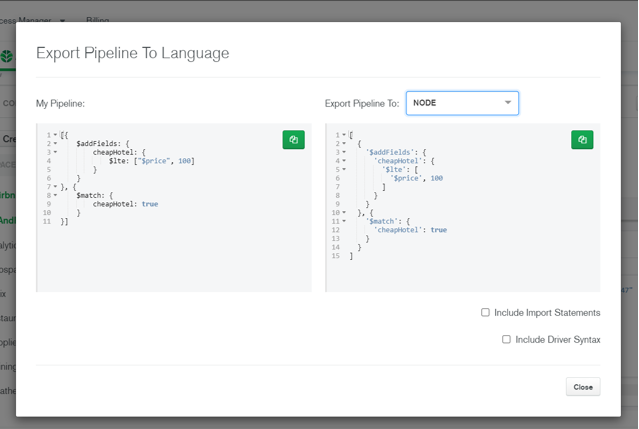Click '$lte' key in exported code
Viewport: 639px width, 429px height.
click(394, 169)
